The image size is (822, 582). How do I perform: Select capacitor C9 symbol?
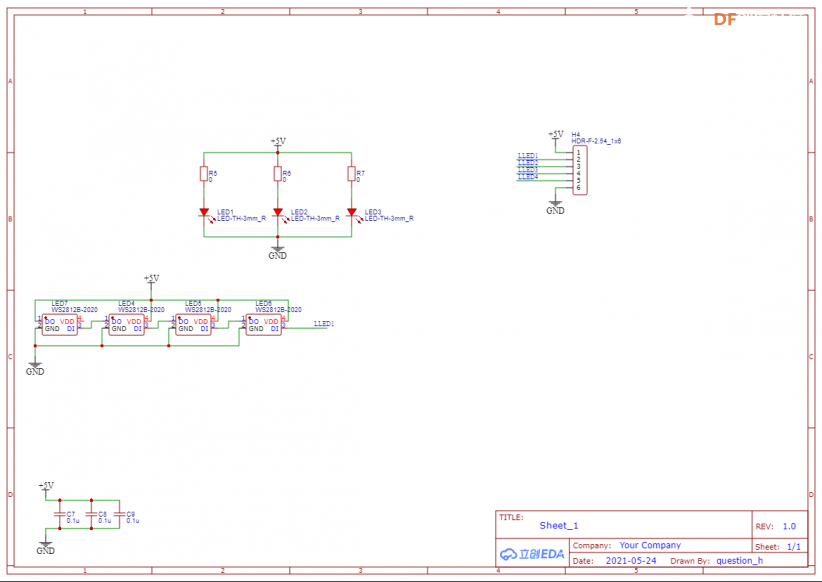[x=120, y=514]
